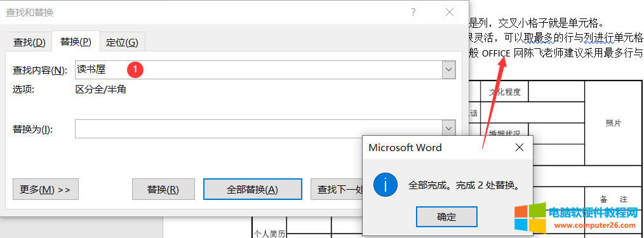Click the 更多(M) >> button
This screenshot has height=238, width=644.
click(x=46, y=189)
